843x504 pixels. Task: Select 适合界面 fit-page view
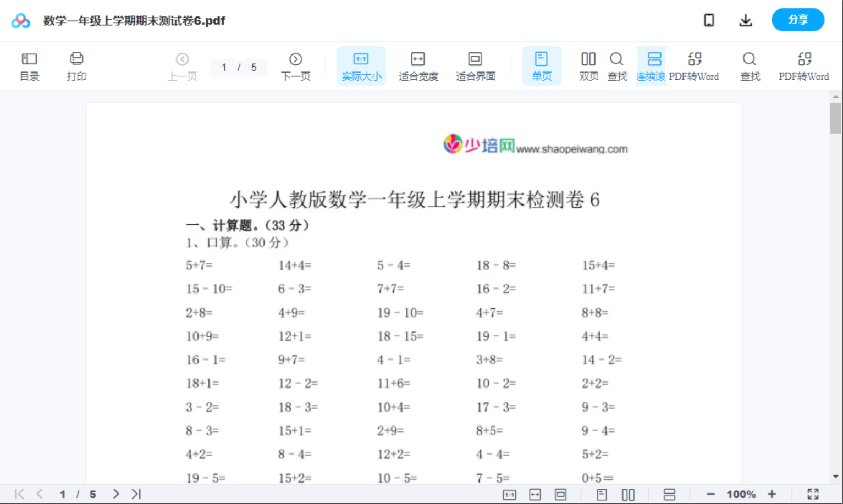pyautogui.click(x=475, y=65)
